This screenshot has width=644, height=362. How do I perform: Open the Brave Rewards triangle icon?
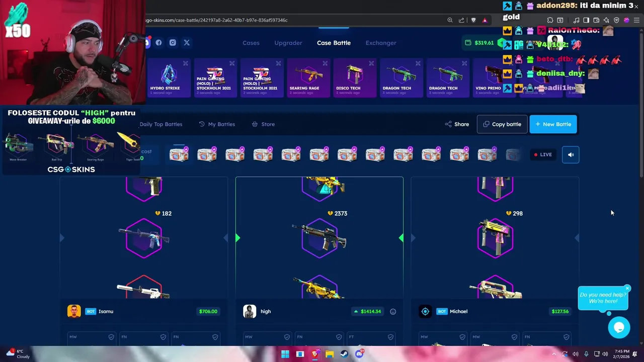pos(485,20)
